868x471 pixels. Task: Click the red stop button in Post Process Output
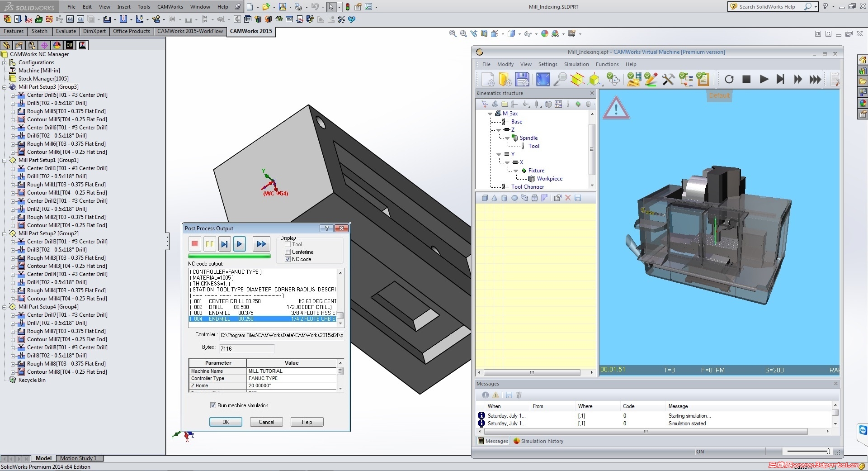pos(195,244)
